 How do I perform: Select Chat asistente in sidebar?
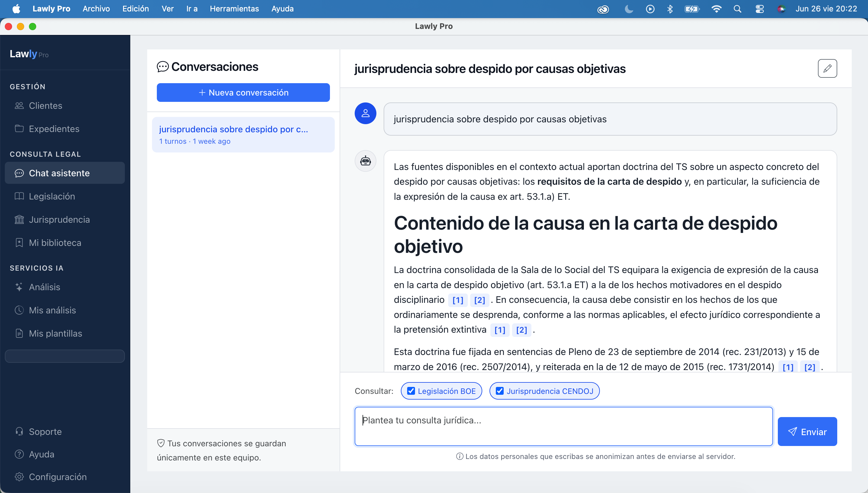pyautogui.click(x=65, y=173)
